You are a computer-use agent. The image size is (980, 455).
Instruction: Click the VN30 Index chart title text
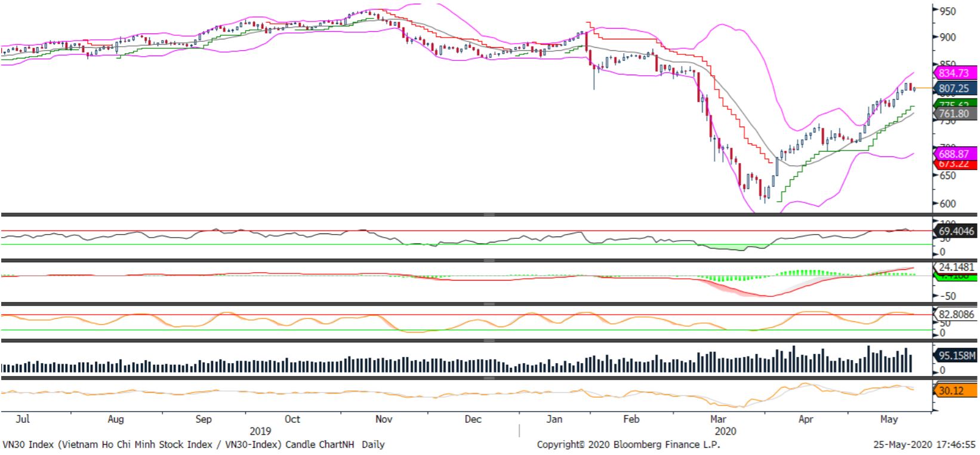click(193, 445)
